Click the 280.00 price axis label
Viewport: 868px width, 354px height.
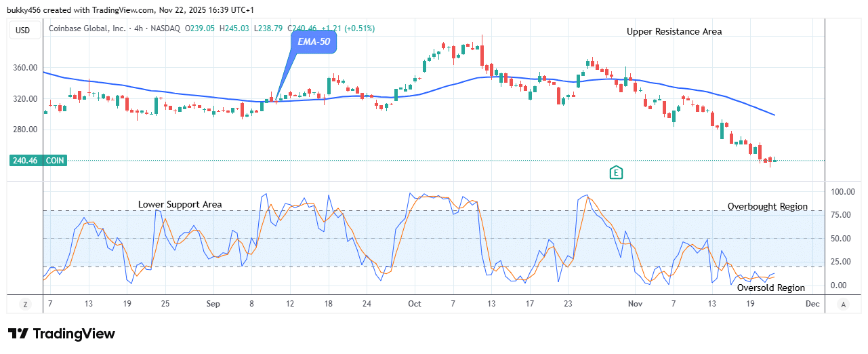click(25, 130)
